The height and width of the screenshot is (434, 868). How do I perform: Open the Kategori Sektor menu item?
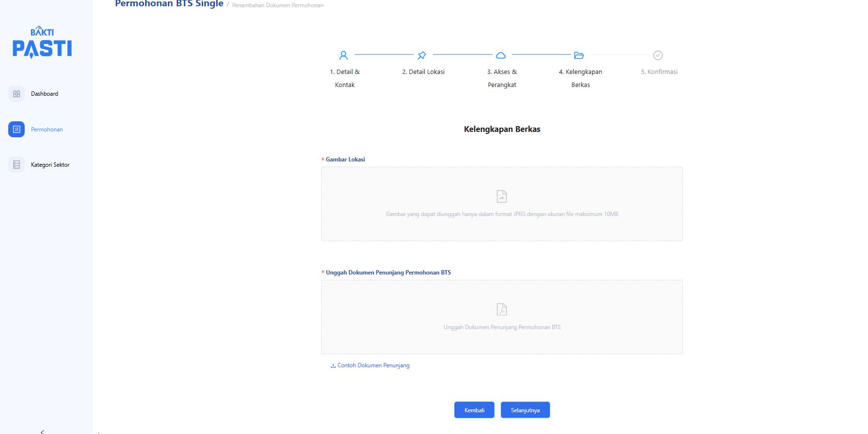pos(50,165)
